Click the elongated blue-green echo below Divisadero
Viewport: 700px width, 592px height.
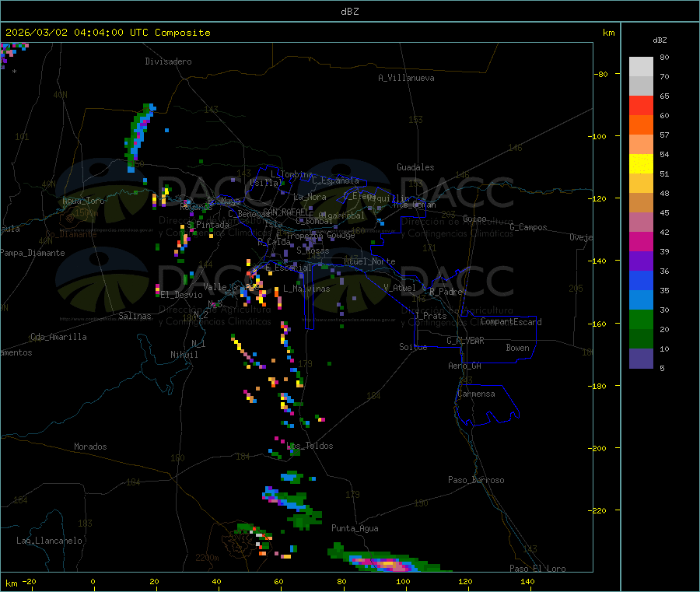139,137
